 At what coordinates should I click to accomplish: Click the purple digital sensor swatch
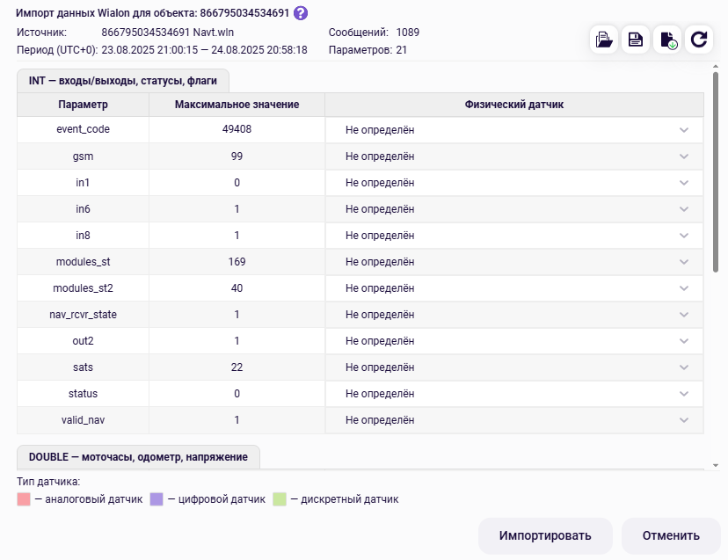(x=157, y=499)
